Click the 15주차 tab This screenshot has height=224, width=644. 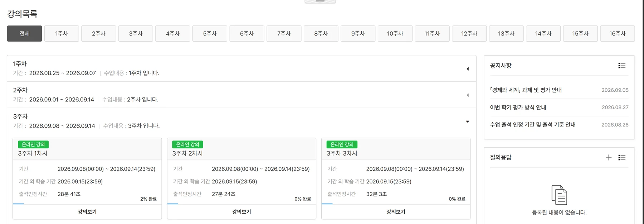tap(580, 33)
